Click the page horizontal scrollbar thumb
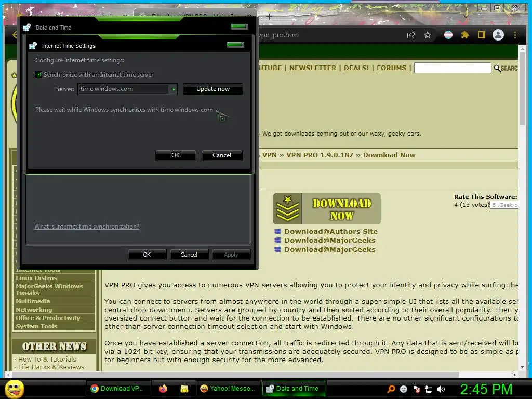This screenshot has width=532, height=399. click(x=236, y=375)
